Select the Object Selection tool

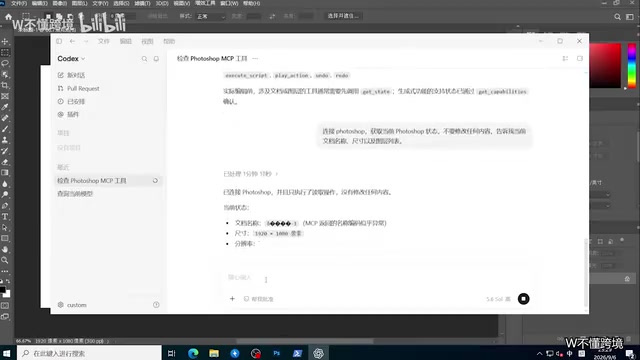click(x=5, y=75)
